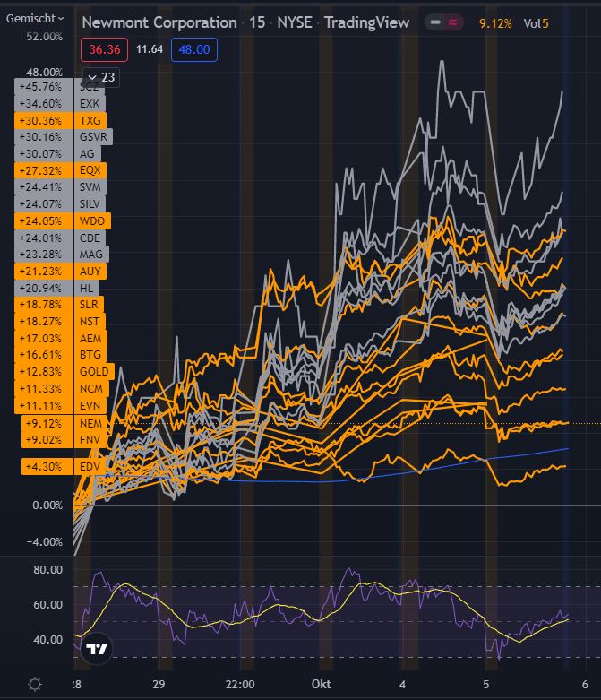Select the EQX +27.32% label

click(x=61, y=170)
